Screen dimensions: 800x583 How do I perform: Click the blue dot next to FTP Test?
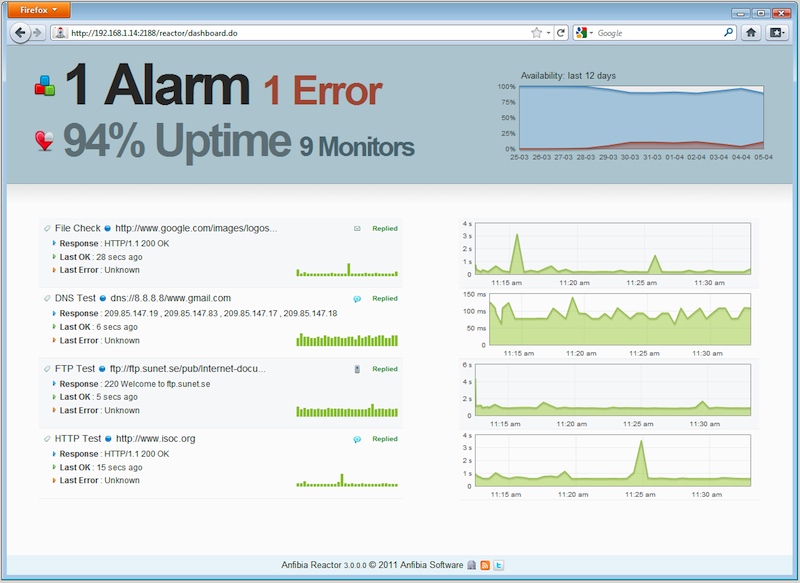(x=102, y=369)
